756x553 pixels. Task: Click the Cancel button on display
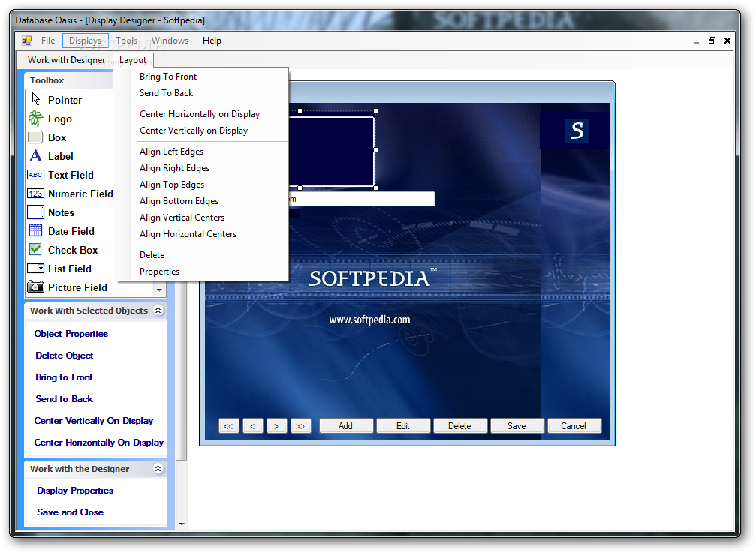[574, 426]
